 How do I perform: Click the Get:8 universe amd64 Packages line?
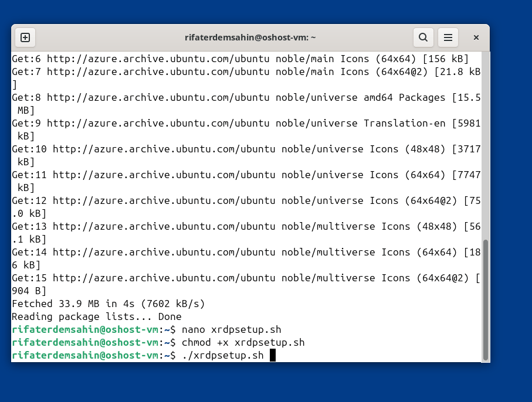pyautogui.click(x=246, y=98)
